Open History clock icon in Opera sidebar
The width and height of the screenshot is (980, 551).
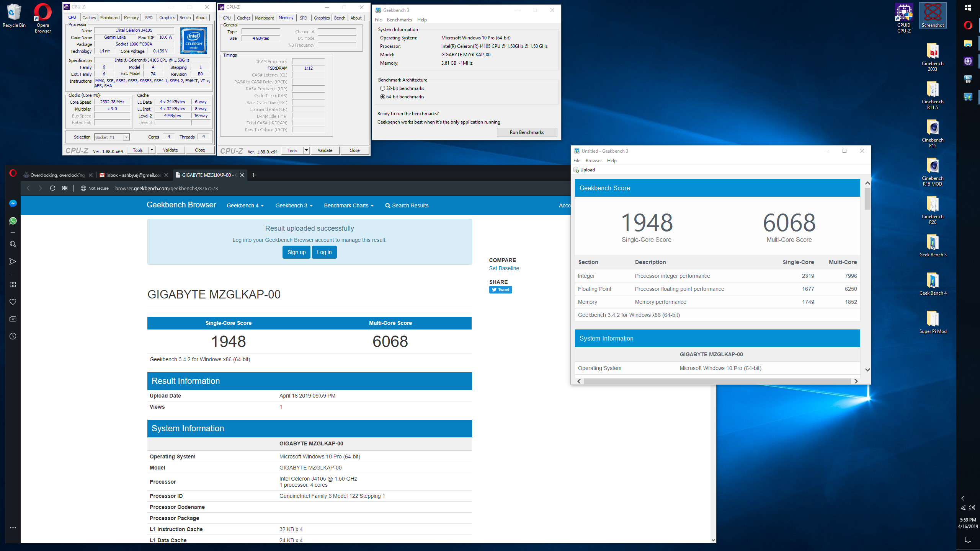click(13, 336)
